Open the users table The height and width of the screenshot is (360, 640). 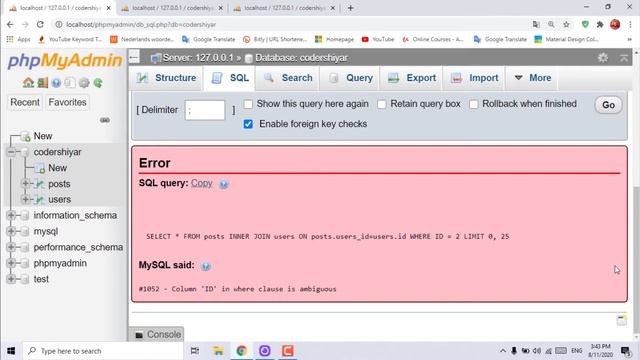(x=60, y=199)
